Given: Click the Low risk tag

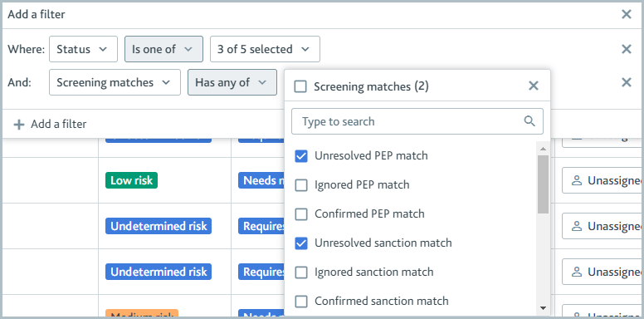Looking at the screenshot, I should (x=131, y=180).
